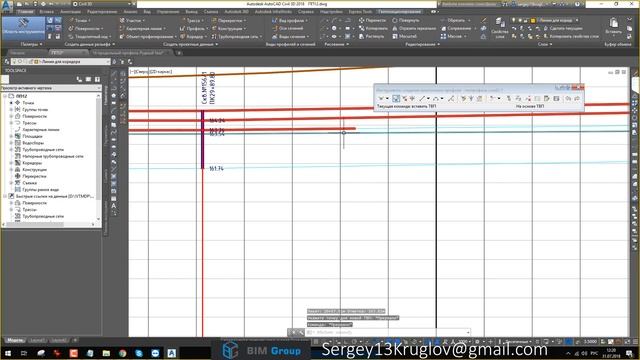
Task: Click the layout tools first icon
Action: click(x=380, y=98)
